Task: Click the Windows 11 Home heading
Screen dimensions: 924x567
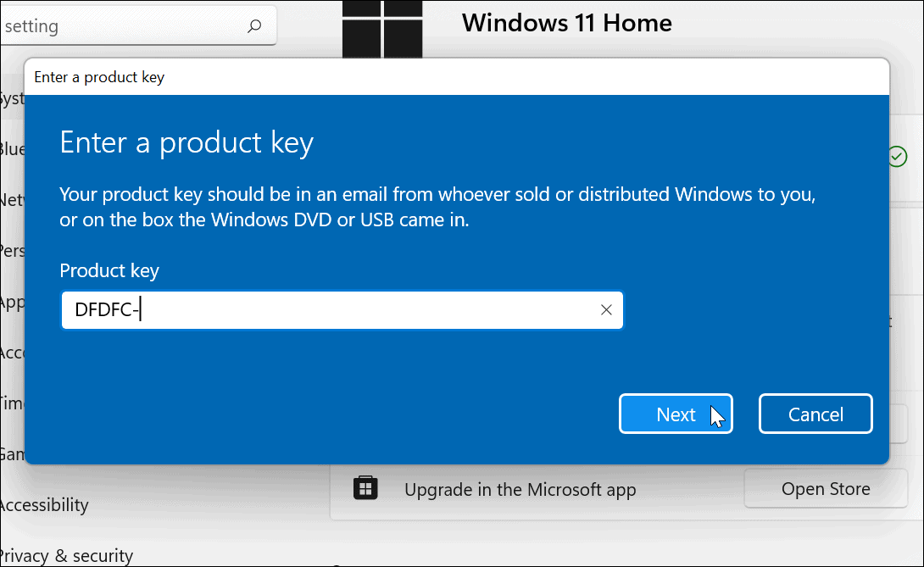Action: tap(567, 23)
